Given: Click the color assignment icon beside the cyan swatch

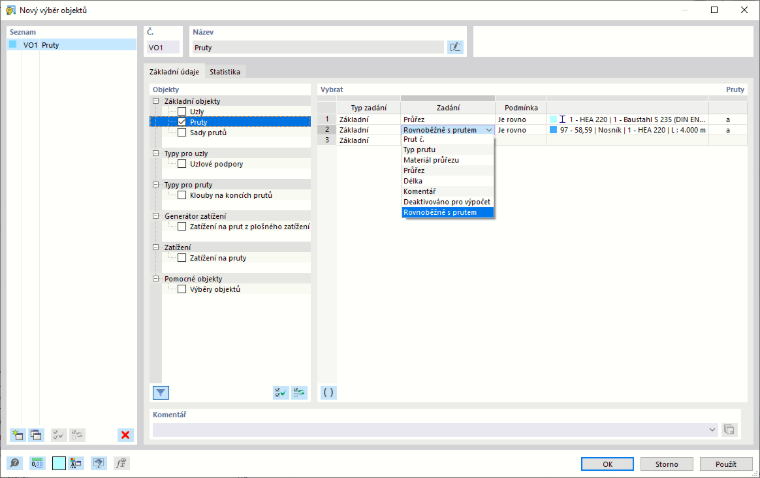Looking at the screenshot, I should click(x=76, y=463).
